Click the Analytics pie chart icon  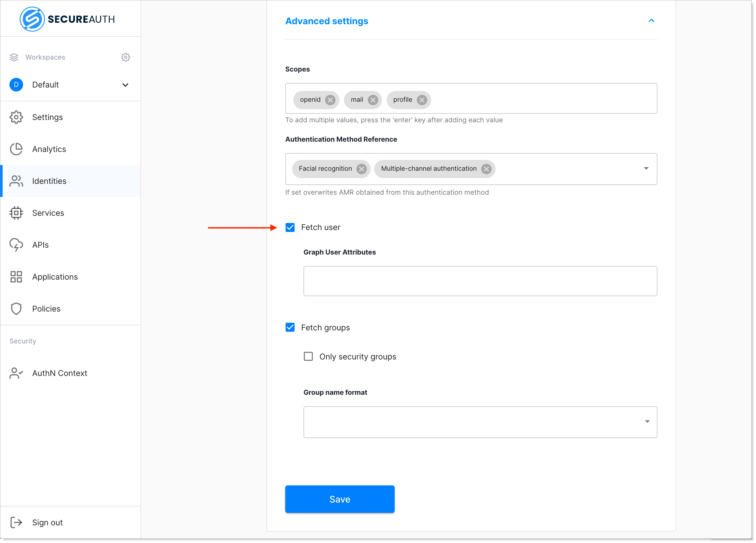[16, 149]
